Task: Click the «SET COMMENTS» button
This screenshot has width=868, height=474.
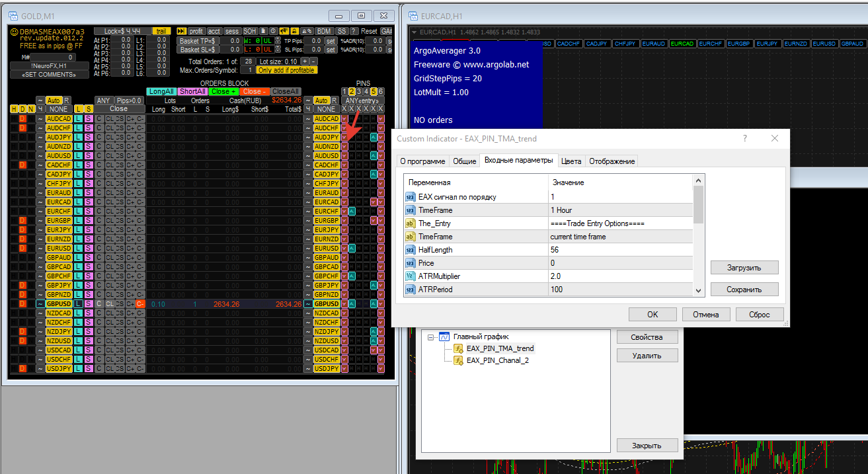Action: [49, 75]
